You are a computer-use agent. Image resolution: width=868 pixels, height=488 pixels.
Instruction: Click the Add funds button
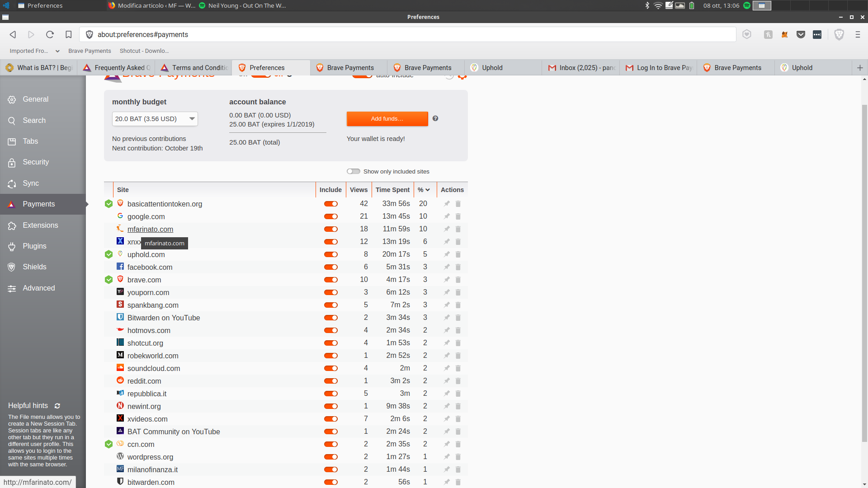387,119
